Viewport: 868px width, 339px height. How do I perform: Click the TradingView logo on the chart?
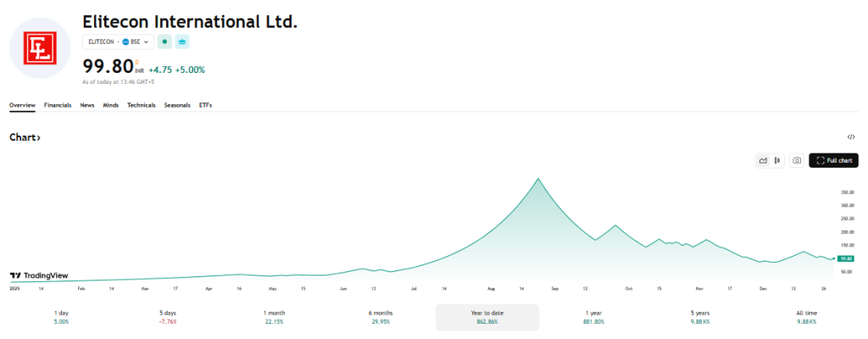click(39, 275)
